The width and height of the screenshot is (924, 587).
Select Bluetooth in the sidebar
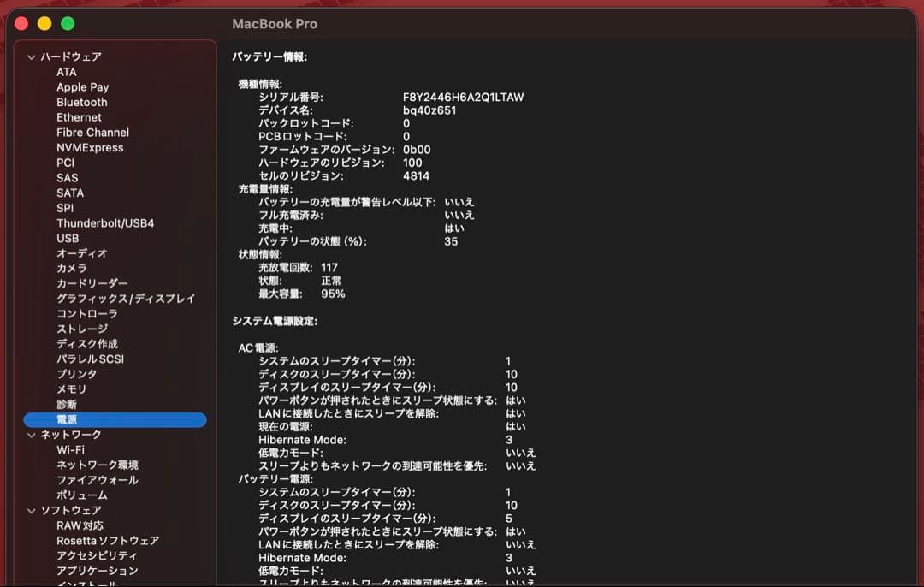click(82, 102)
